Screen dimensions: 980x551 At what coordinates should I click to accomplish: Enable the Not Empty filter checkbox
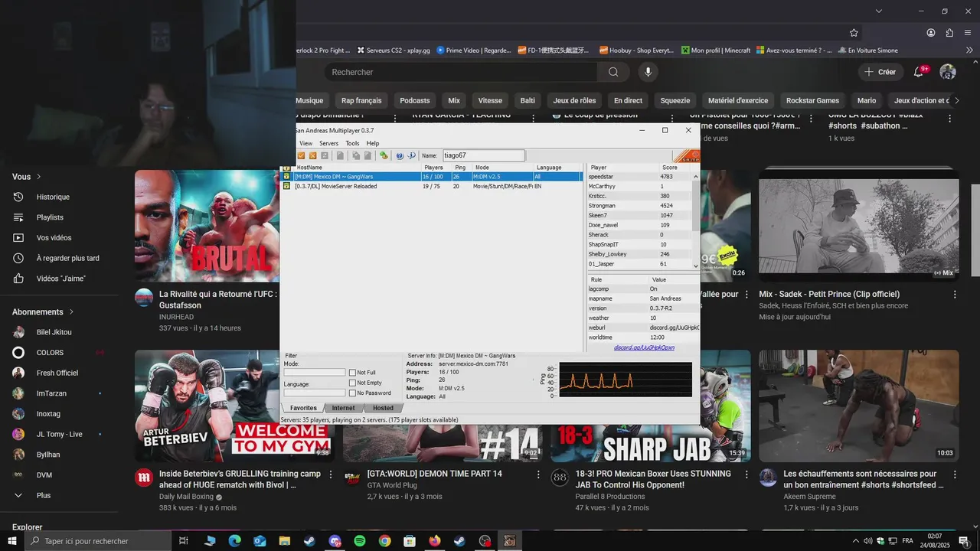[352, 383]
